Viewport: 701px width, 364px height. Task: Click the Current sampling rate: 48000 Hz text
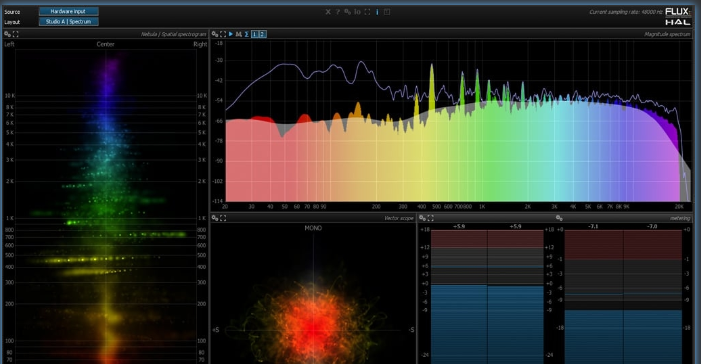[626, 12]
